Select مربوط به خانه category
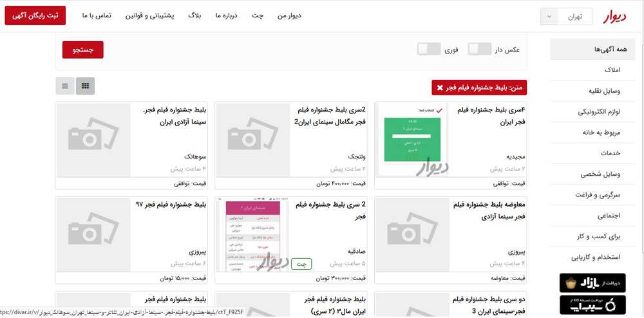 (592, 133)
